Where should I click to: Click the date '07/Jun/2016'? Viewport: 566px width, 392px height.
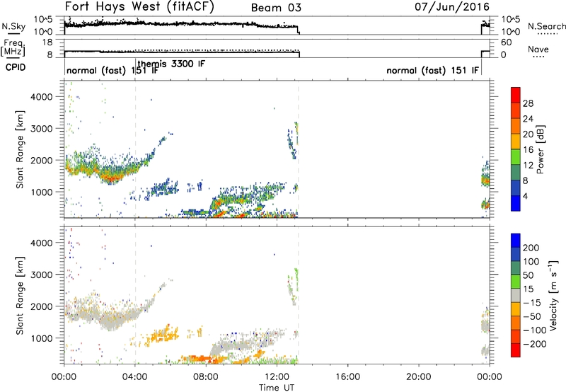click(x=452, y=7)
